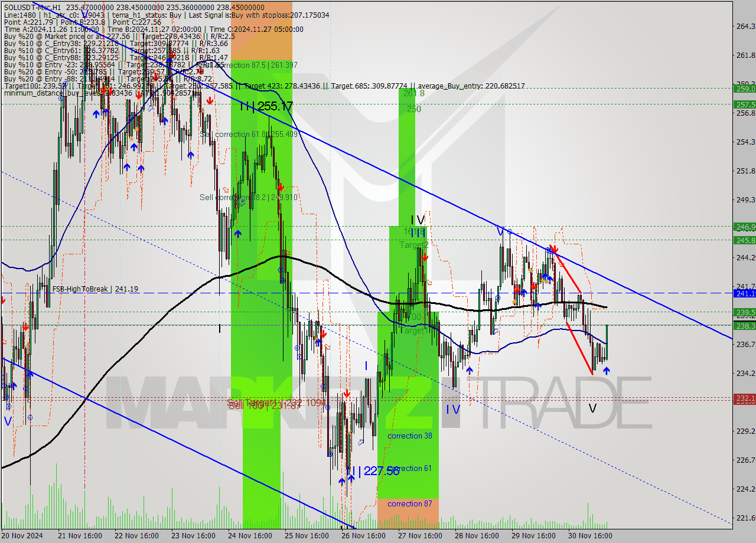Click the green 259.0 price tag
Viewport: 756px width, 543px height.
pyautogui.click(x=745, y=89)
